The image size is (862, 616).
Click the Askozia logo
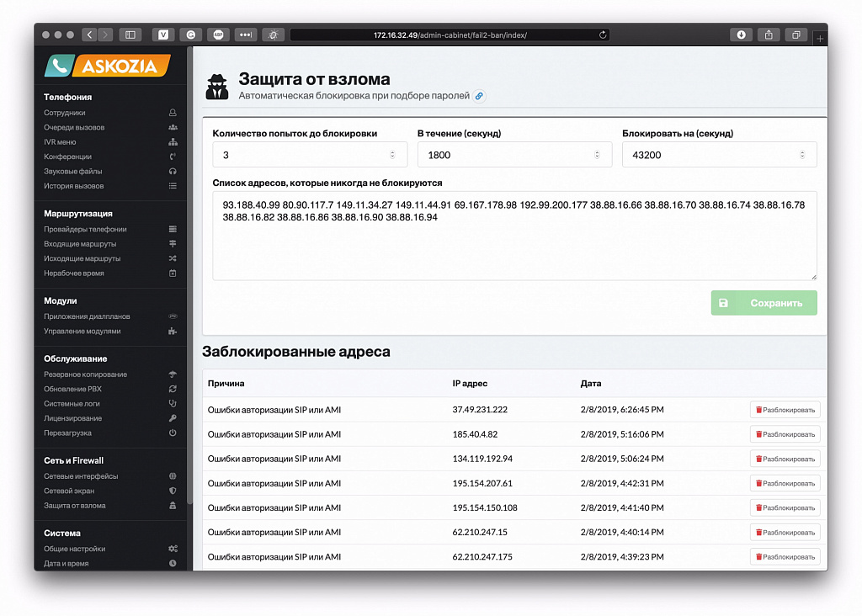pos(107,66)
